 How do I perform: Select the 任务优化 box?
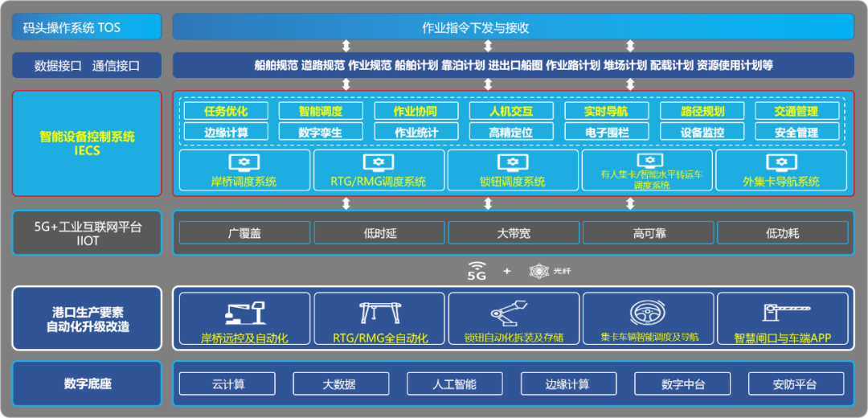[x=226, y=111]
